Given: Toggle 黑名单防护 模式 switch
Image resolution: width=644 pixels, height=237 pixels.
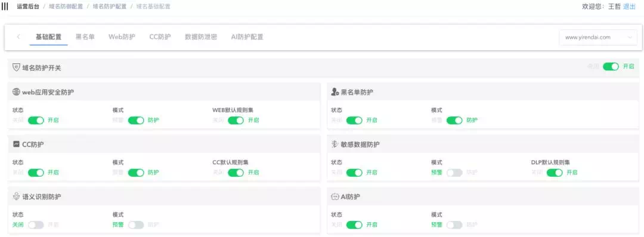Looking at the screenshot, I should click(x=454, y=120).
